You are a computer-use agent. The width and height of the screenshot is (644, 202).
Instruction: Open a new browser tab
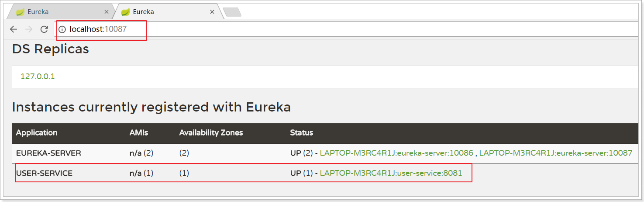point(232,12)
